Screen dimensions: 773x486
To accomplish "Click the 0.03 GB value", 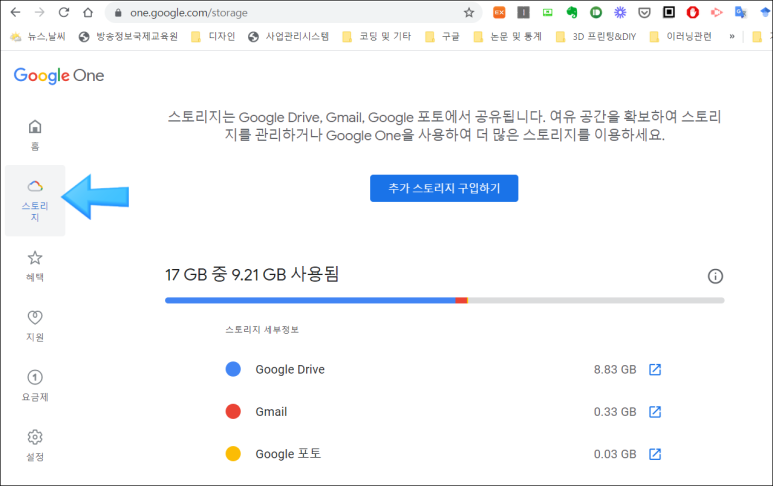I will pos(615,454).
